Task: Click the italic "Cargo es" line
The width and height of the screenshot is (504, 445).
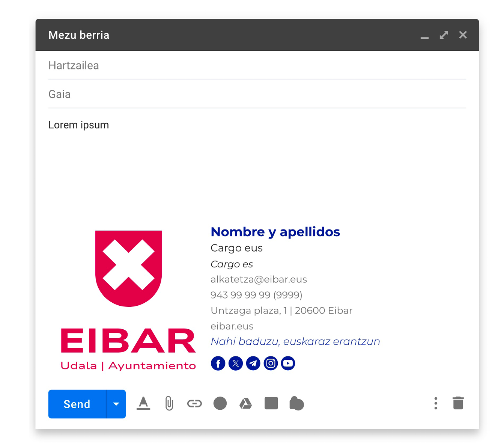Action: (232, 264)
